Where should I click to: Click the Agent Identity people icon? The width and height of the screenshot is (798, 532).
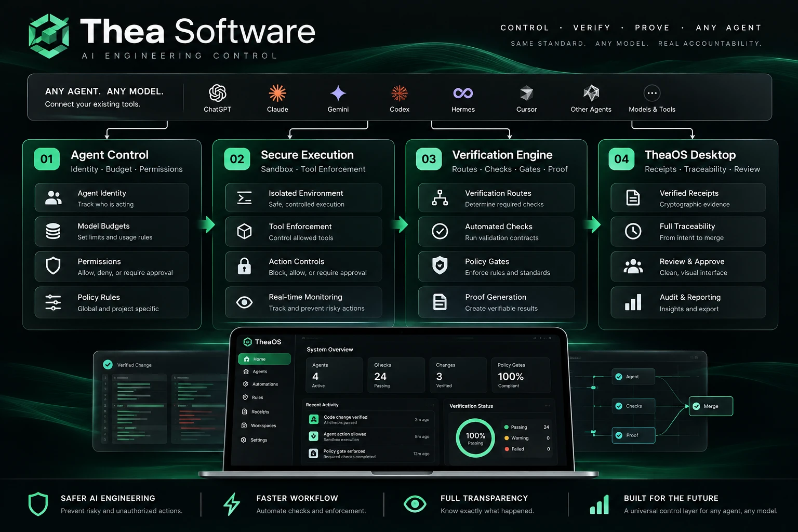tap(54, 198)
